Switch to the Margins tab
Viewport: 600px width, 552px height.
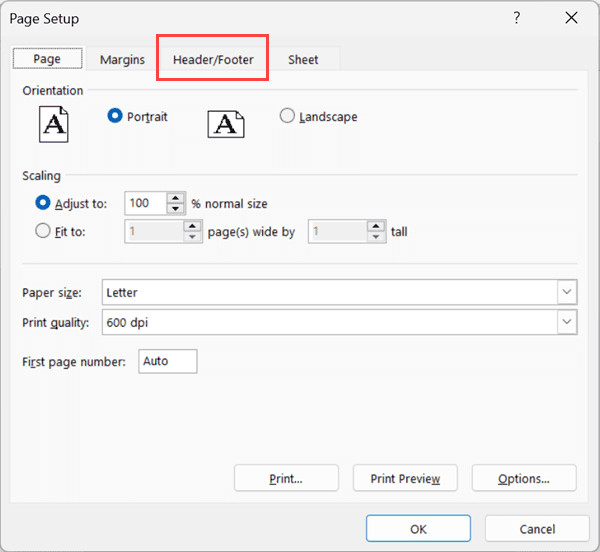[122, 60]
